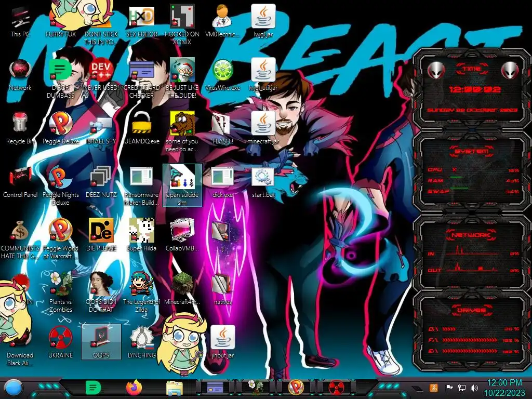Select the DIE PLEASE icon
Screen dimensions: 532x399
coord(101,235)
